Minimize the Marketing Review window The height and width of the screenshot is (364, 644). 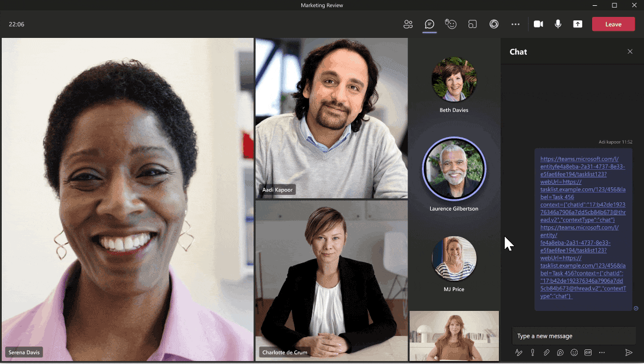pyautogui.click(x=594, y=5)
